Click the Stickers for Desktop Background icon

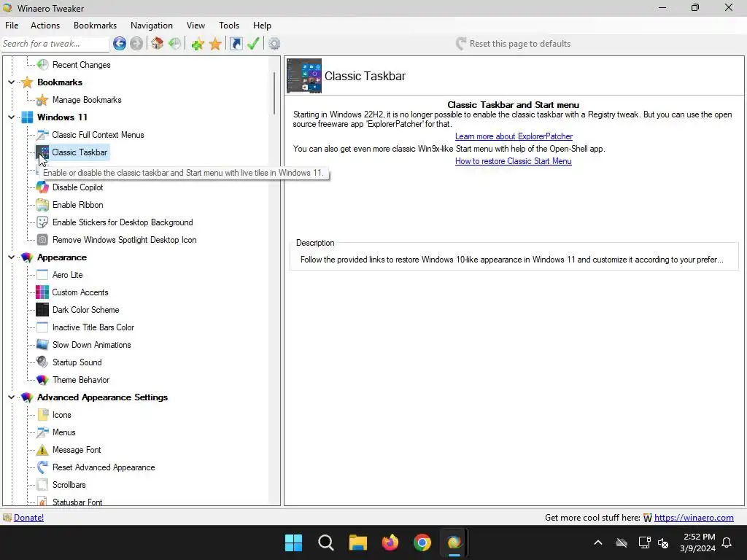pyautogui.click(x=42, y=222)
